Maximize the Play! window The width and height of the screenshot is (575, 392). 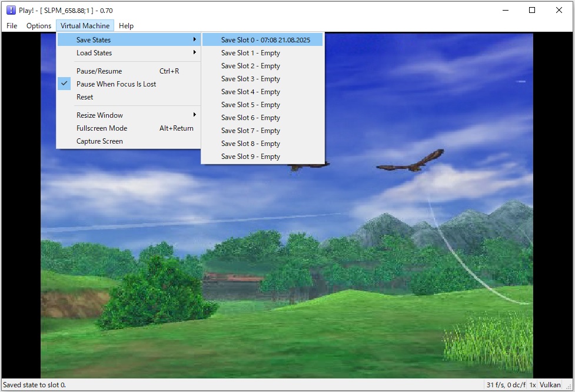pos(532,10)
